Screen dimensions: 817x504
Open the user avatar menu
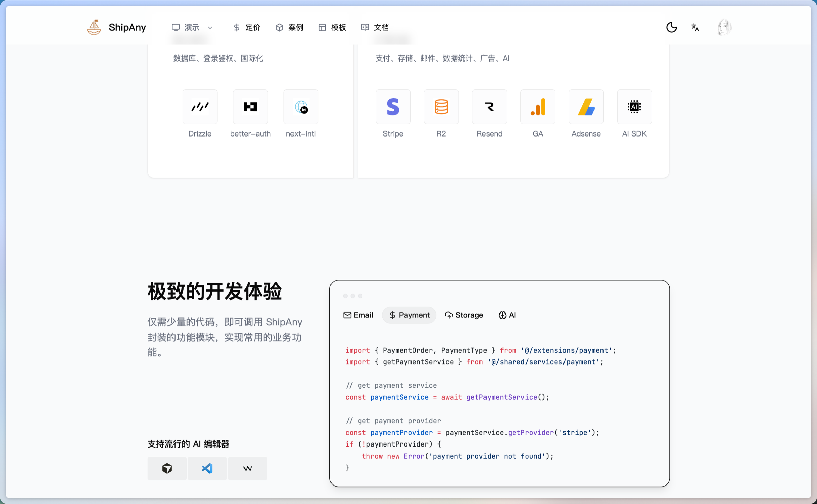tap(724, 27)
